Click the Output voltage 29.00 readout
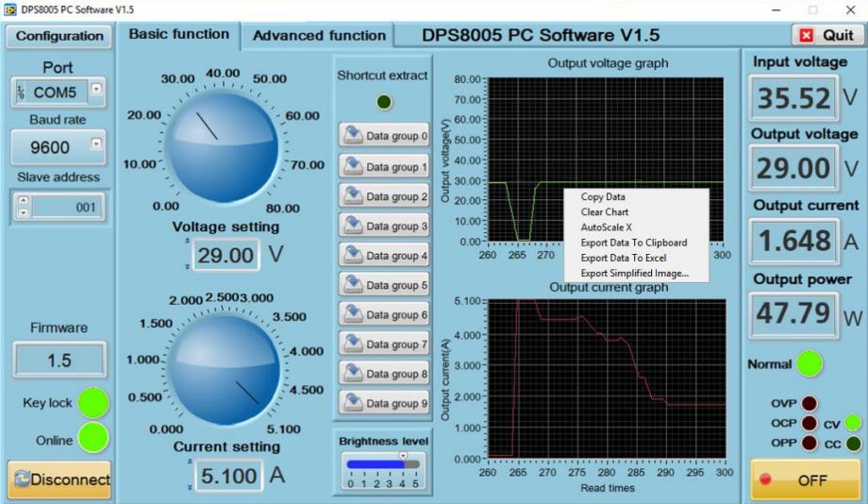This screenshot has width=868, height=504. click(793, 168)
